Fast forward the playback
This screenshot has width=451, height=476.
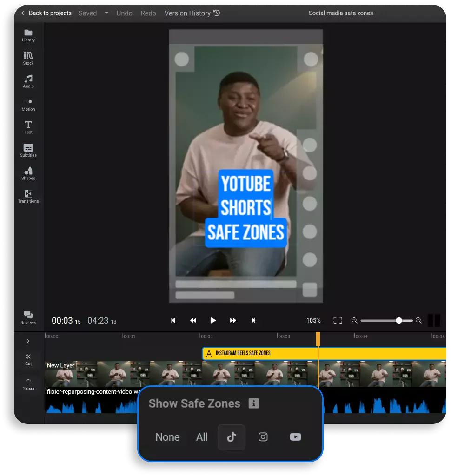coord(233,320)
